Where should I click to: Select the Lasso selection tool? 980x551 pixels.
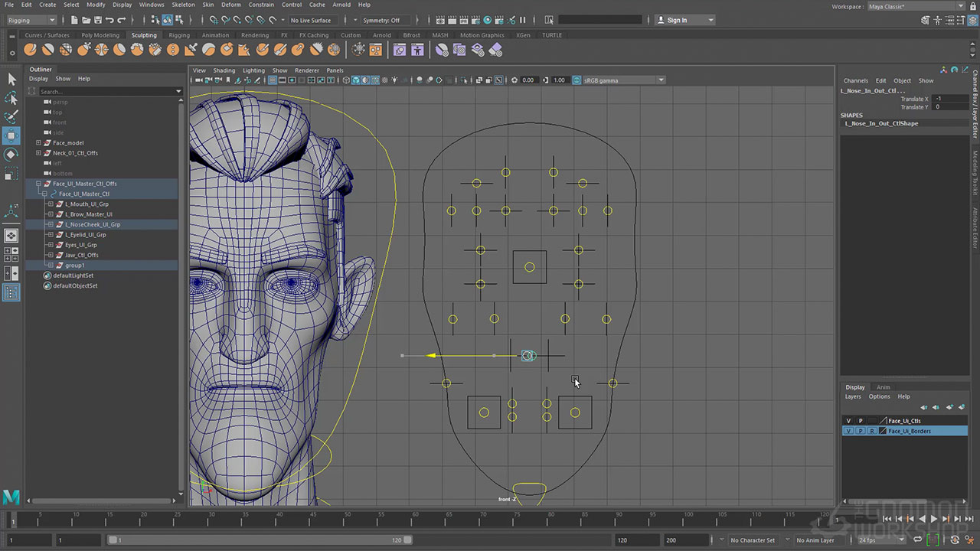point(11,98)
